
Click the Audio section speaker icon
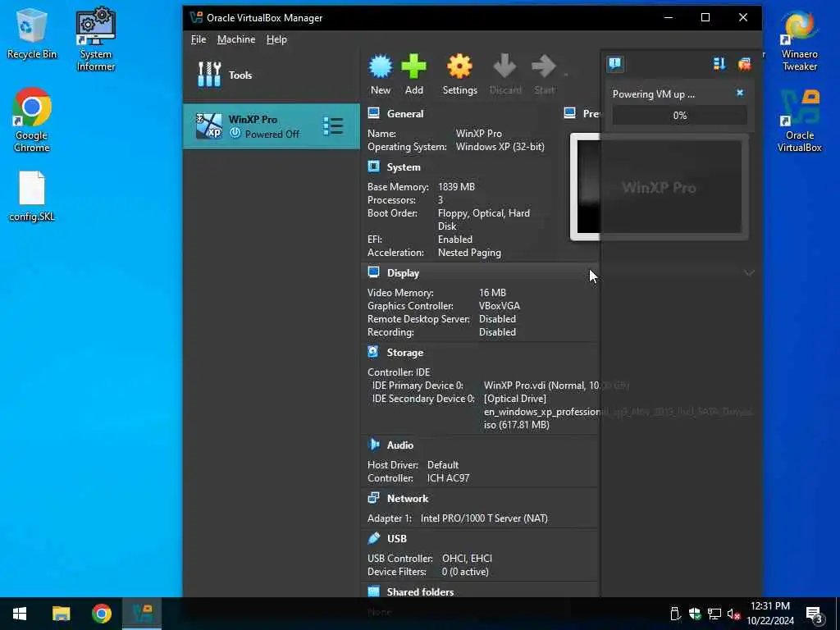pos(374,445)
